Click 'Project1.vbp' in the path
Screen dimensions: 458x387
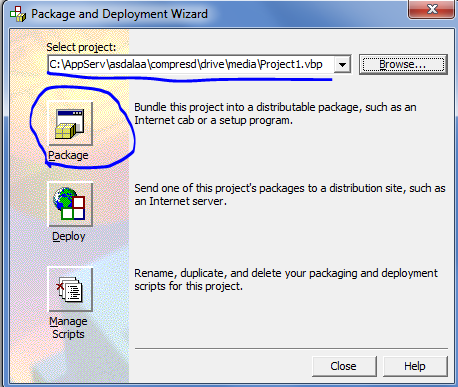tap(291, 64)
